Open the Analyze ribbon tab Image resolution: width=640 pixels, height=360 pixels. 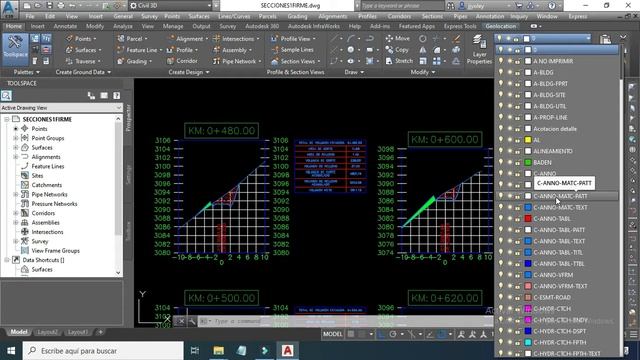(122, 26)
